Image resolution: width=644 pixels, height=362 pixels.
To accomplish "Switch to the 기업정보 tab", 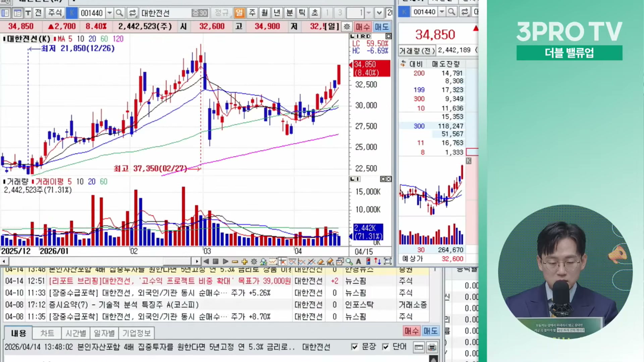I will click(136, 333).
